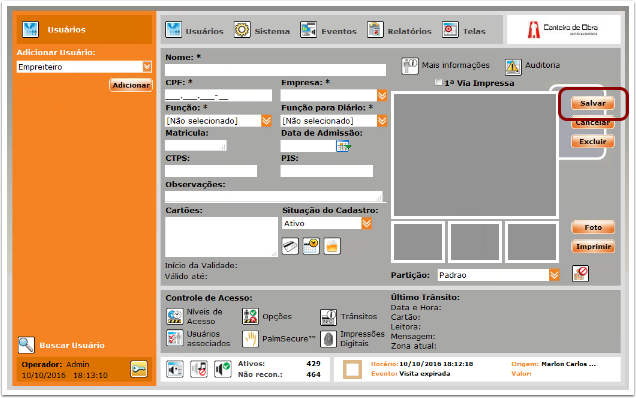This screenshot has width=636, height=398.
Task: Click the Adicionar button
Action: (x=131, y=85)
